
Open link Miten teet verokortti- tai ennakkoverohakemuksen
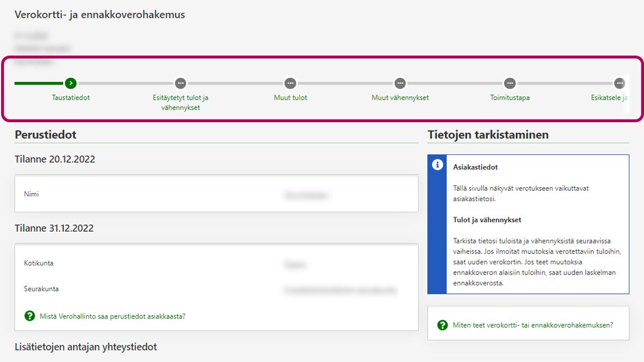[533, 325]
